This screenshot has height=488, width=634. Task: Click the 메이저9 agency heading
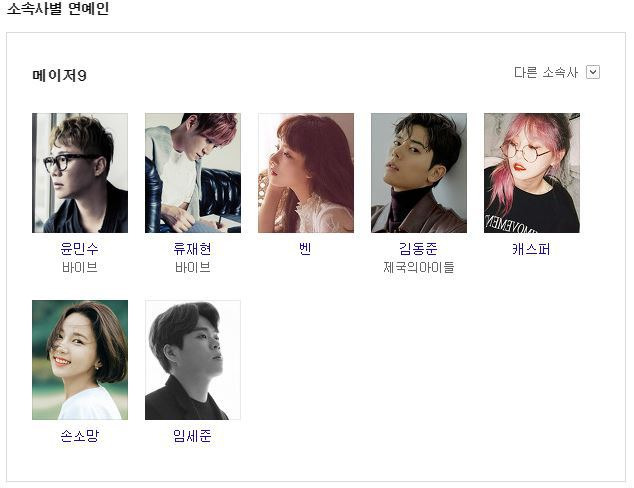click(59, 75)
